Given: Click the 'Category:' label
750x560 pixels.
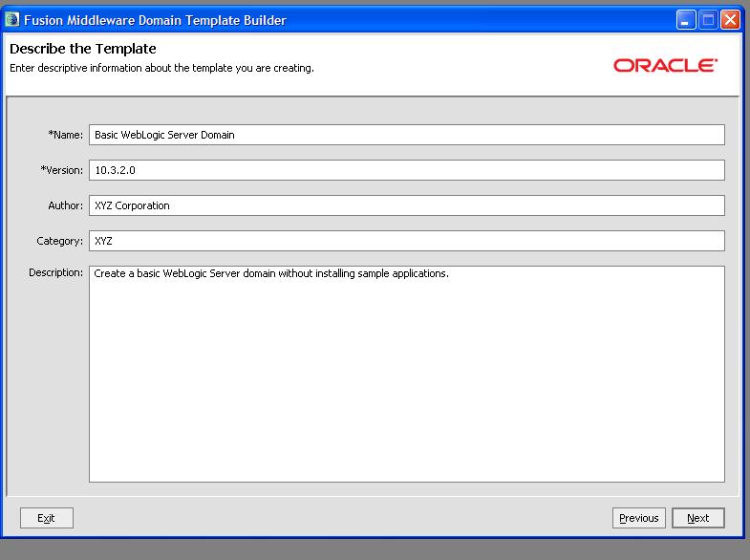Looking at the screenshot, I should (60, 241).
